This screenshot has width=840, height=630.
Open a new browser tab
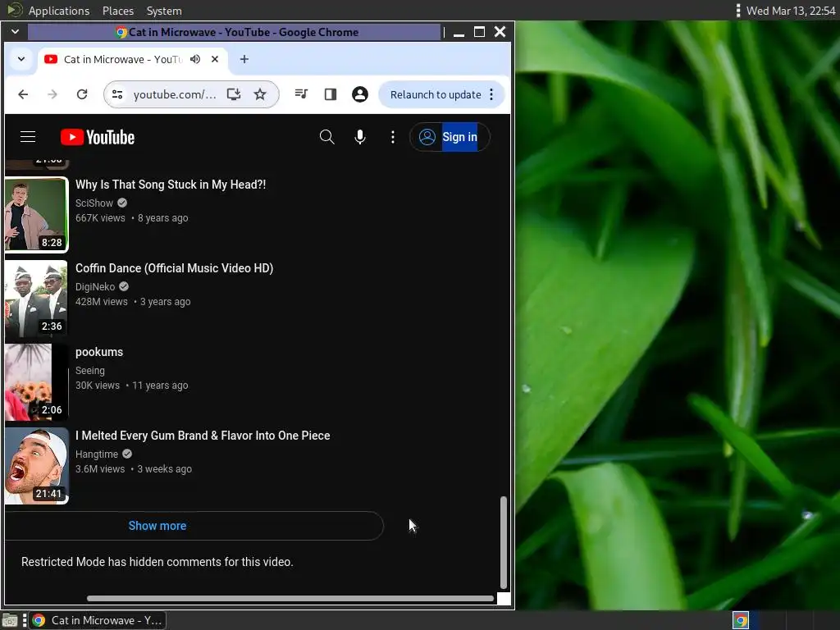pyautogui.click(x=244, y=59)
